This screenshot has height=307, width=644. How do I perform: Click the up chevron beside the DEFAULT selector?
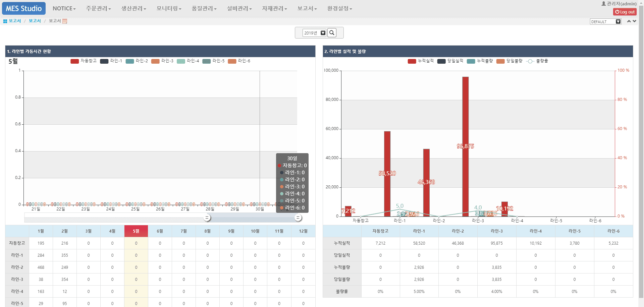628,21
